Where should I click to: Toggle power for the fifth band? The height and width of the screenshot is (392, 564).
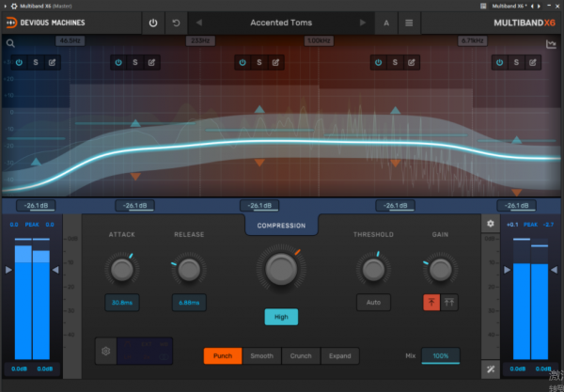[x=500, y=63]
